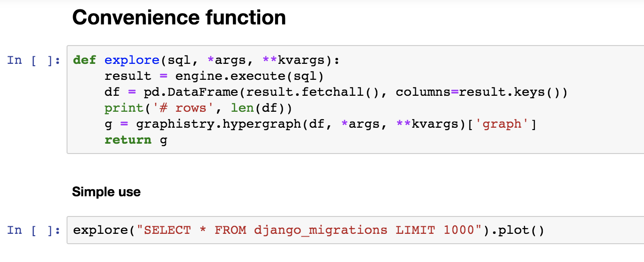Click the '# rows' string literal
The width and height of the screenshot is (644, 262).
179,108
